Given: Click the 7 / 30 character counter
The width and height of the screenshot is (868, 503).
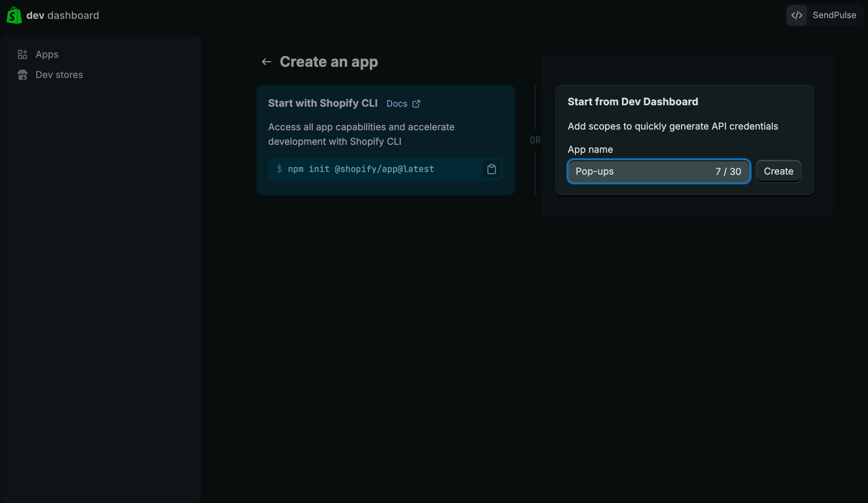Looking at the screenshot, I should (x=728, y=171).
